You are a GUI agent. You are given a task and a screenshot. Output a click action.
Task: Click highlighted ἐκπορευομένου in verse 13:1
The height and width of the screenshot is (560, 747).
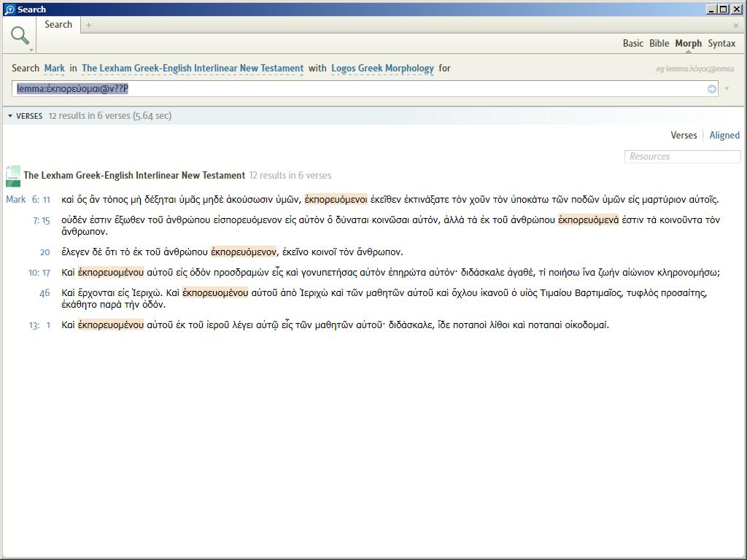(111, 325)
